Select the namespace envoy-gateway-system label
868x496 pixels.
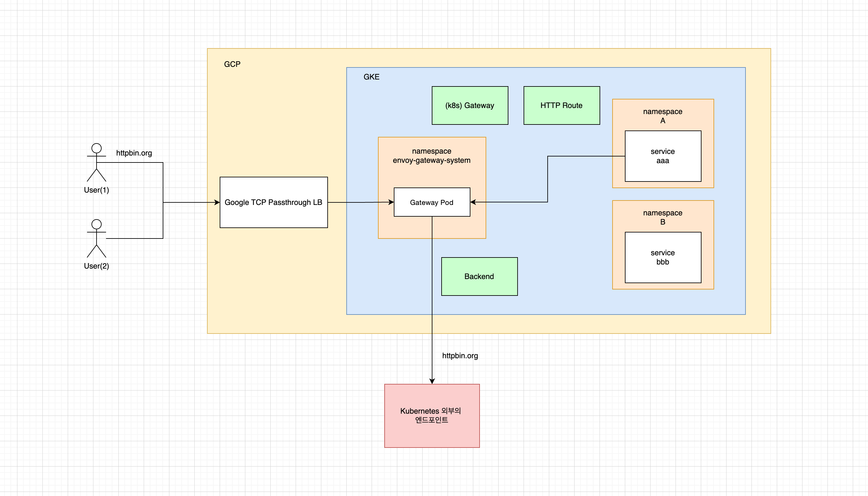431,156
